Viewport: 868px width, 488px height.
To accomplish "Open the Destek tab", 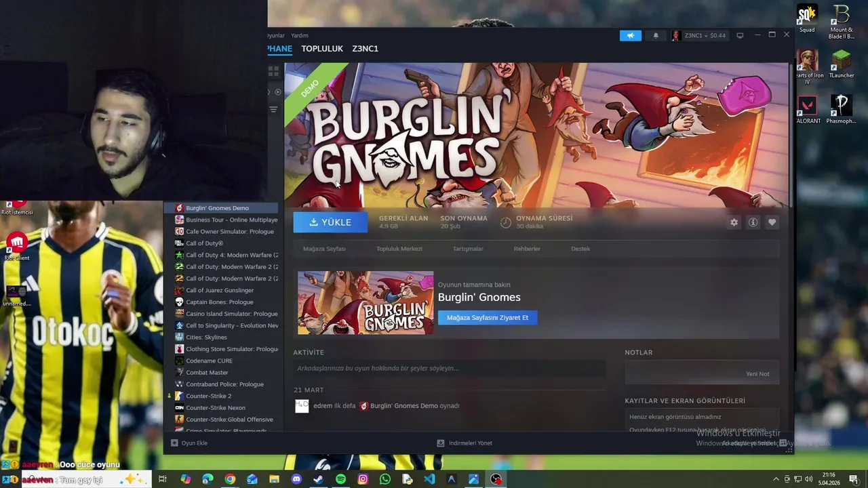I will (580, 249).
